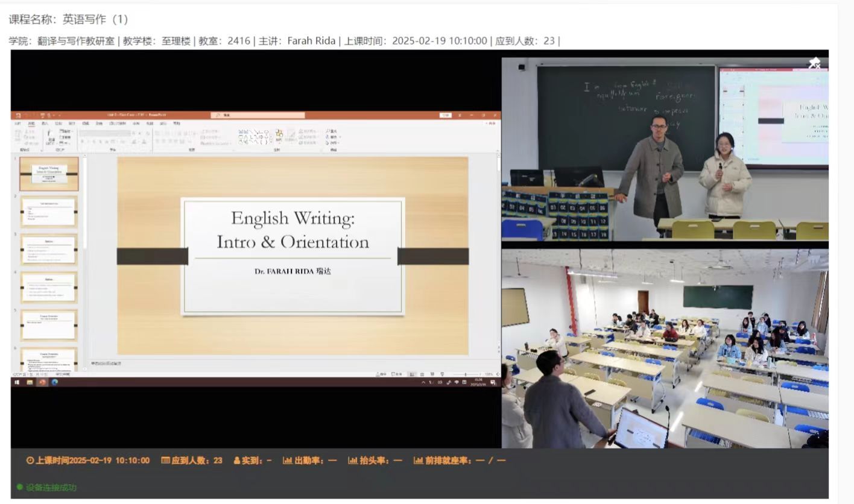The width and height of the screenshot is (854, 504).
Task: Click the Windows Start button in taskbar
Action: (x=17, y=382)
